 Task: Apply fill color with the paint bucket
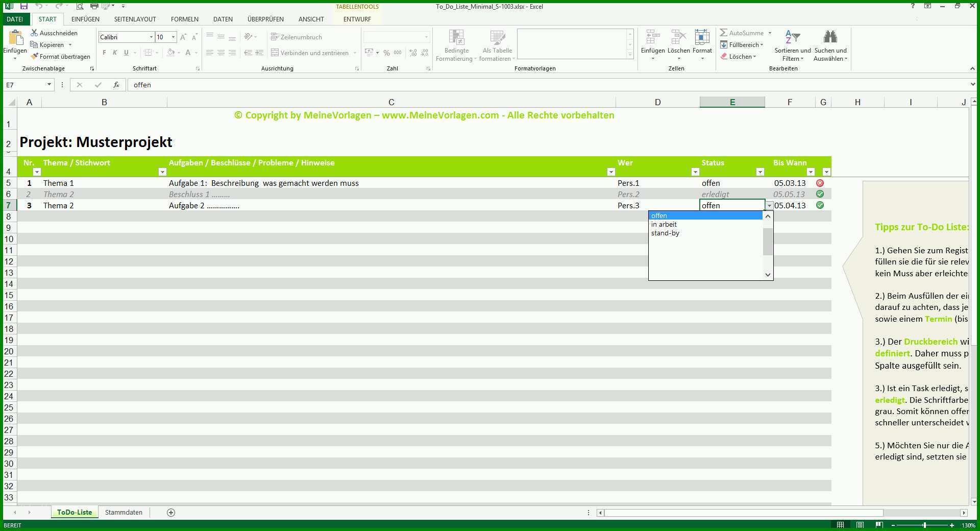[x=171, y=53]
